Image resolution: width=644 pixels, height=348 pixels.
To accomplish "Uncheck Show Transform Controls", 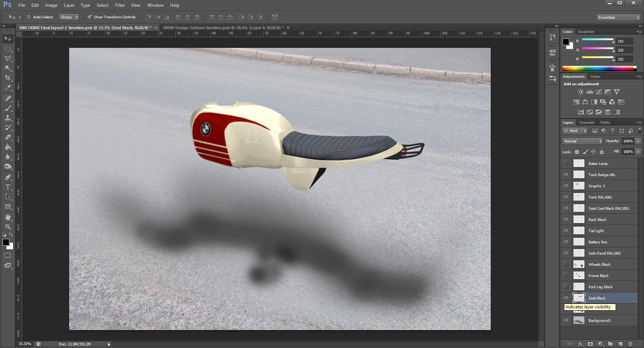I will [90, 17].
